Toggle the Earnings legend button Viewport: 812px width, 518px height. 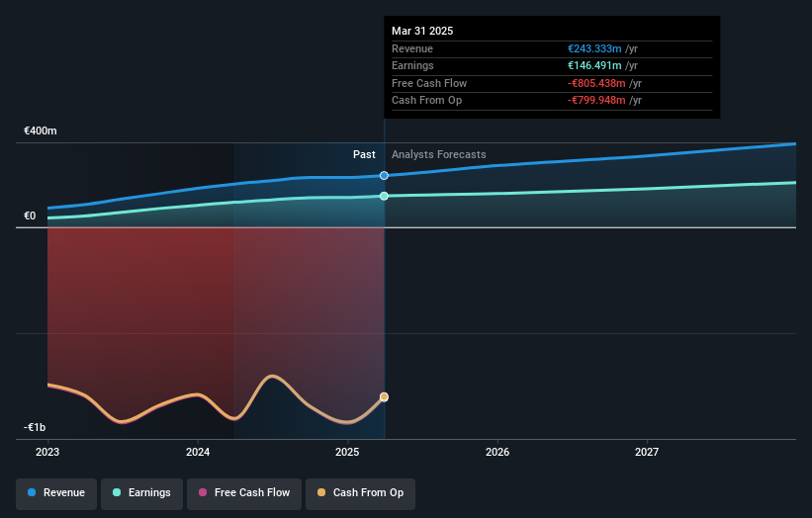point(141,493)
